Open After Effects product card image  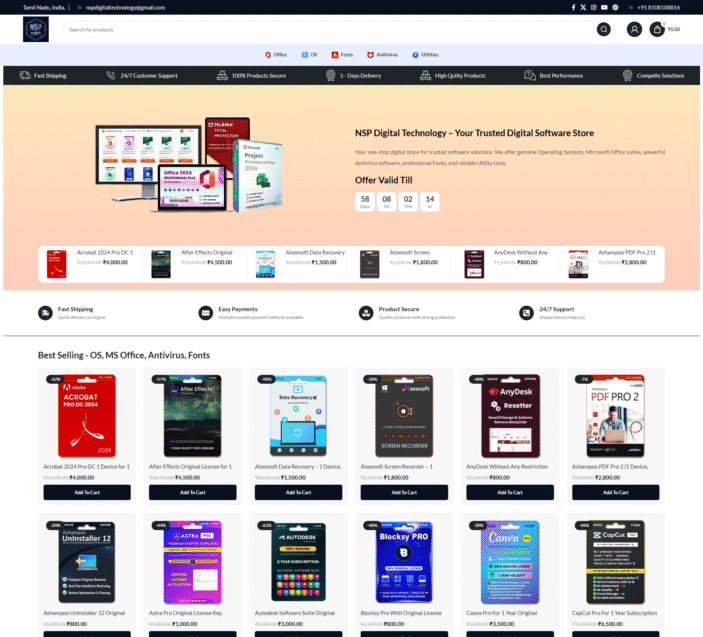point(193,416)
